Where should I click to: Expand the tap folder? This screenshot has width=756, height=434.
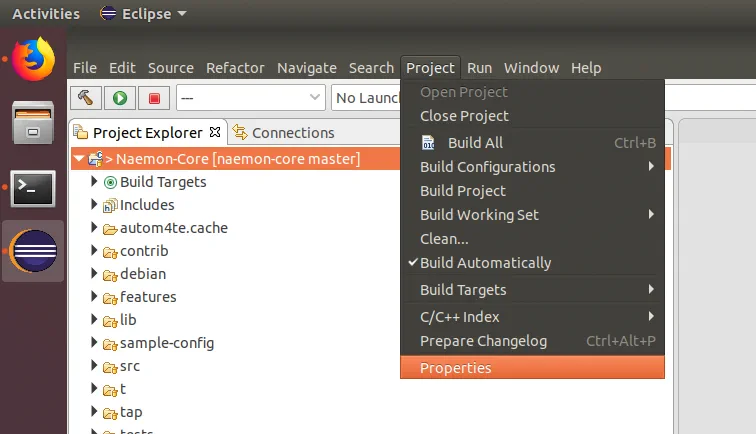pos(94,411)
